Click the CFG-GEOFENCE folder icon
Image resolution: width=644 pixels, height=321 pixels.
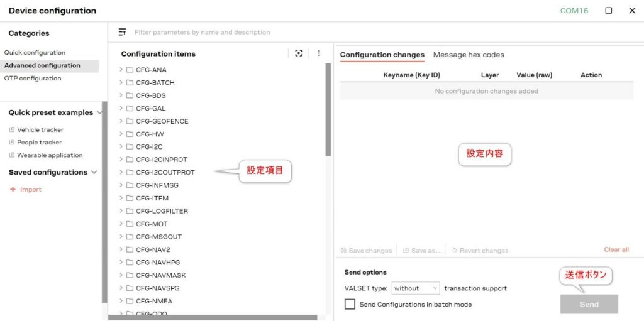[x=130, y=121]
